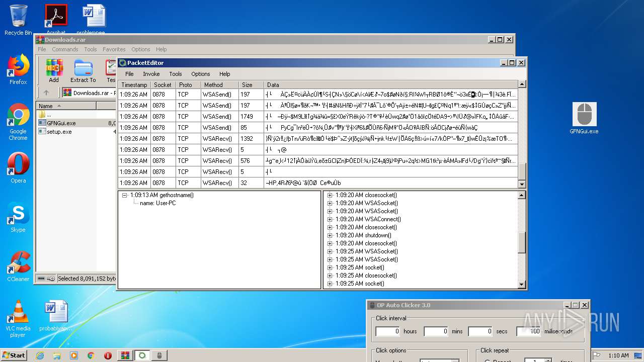Switch to PacketEditor via its taskbar button
Viewport: 644px width, 362px height.
pos(142,355)
